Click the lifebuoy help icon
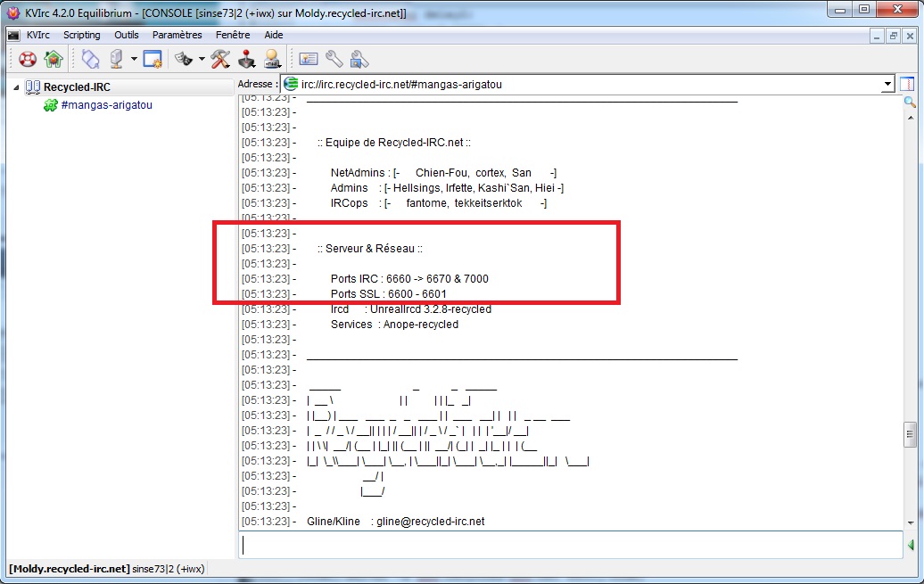Image resolution: width=924 pixels, height=584 pixels. click(x=28, y=59)
